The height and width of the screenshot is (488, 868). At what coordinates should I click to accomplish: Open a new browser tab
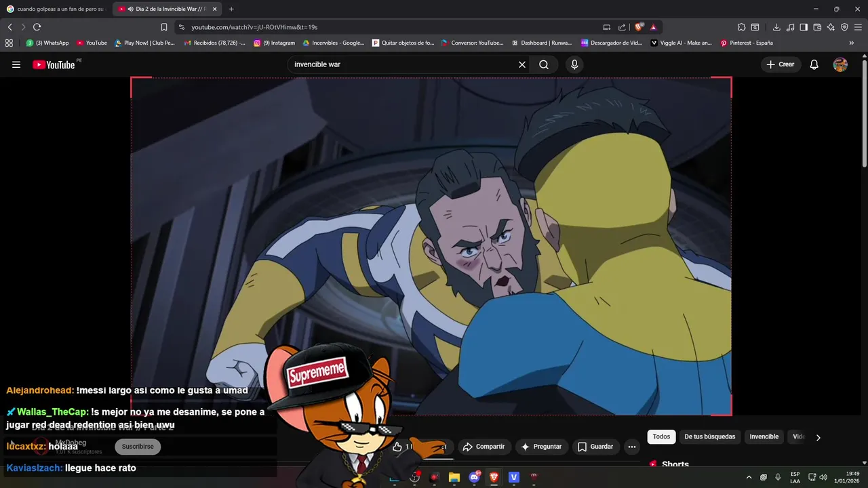(231, 9)
